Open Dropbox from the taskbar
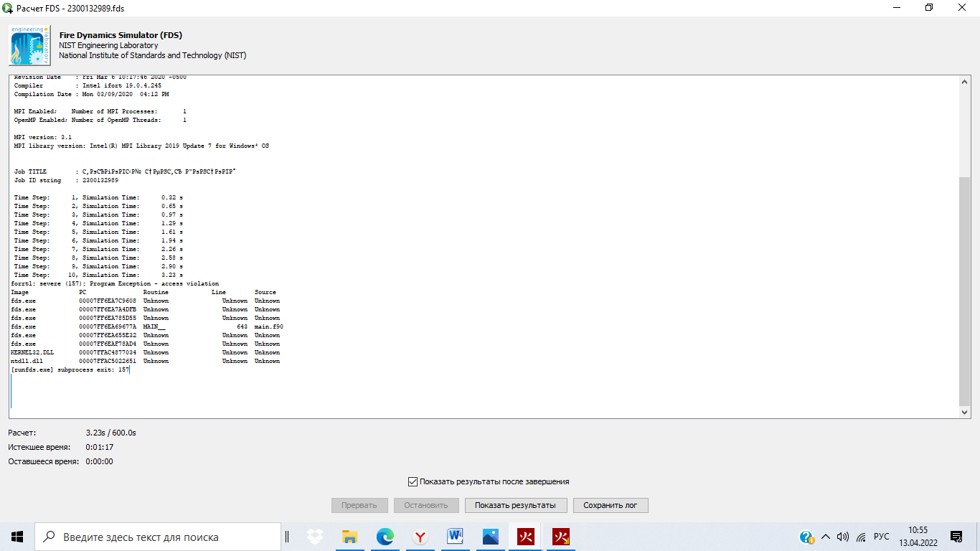Viewport: 980px width, 551px height. point(314,537)
